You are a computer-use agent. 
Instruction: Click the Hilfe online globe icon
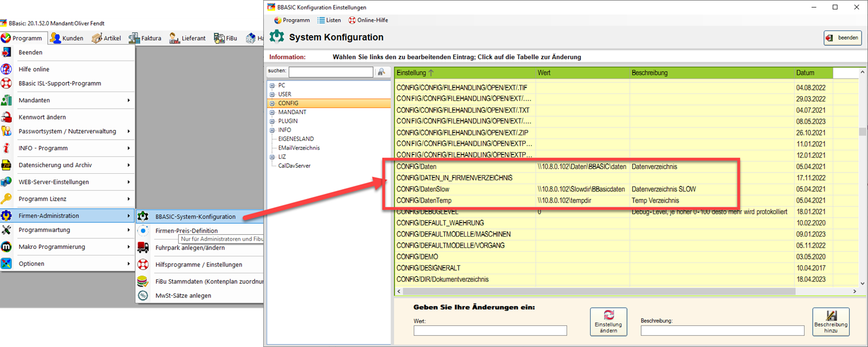pyautogui.click(x=6, y=69)
